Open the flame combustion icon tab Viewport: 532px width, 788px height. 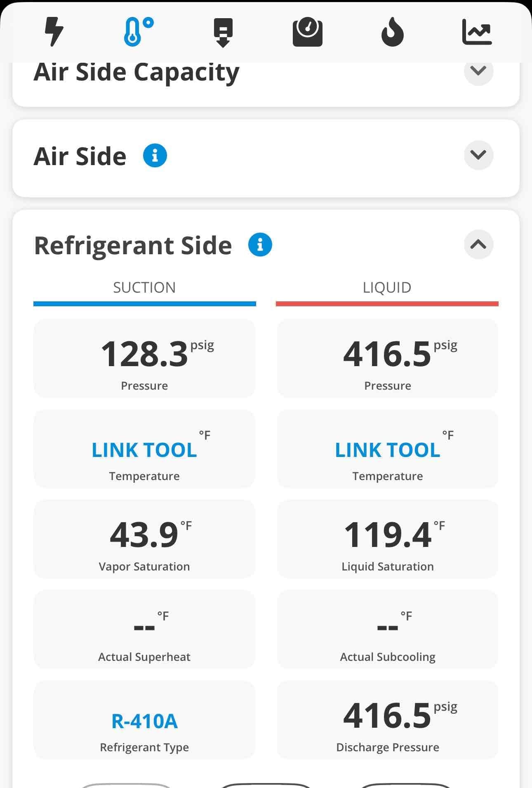(392, 32)
